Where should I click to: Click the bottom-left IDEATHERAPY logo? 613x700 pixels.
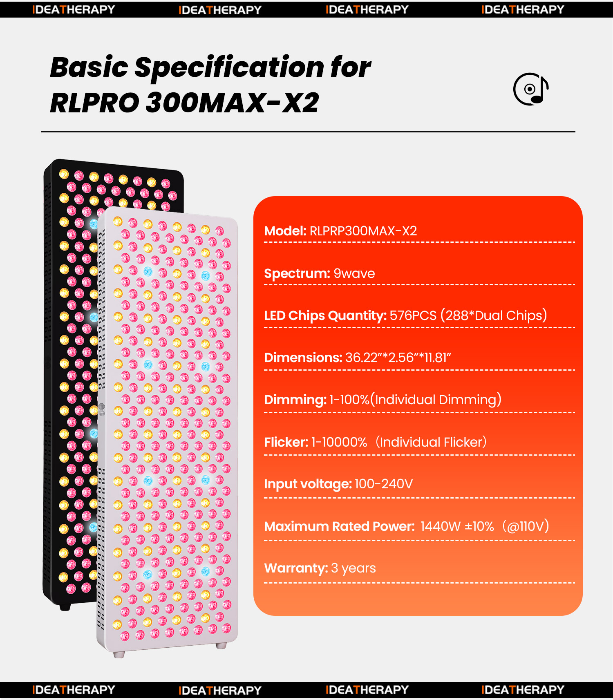[74, 690]
